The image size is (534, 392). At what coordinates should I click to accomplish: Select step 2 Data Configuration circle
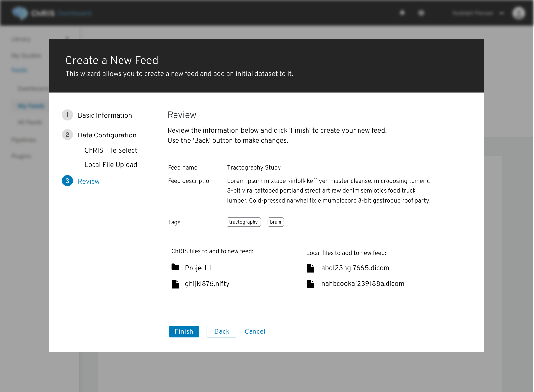[67, 135]
